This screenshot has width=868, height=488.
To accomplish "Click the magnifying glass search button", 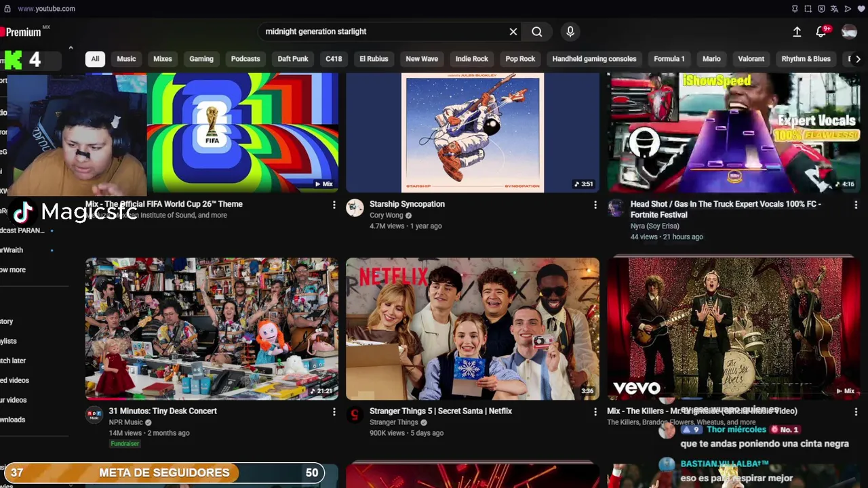I will click(537, 32).
